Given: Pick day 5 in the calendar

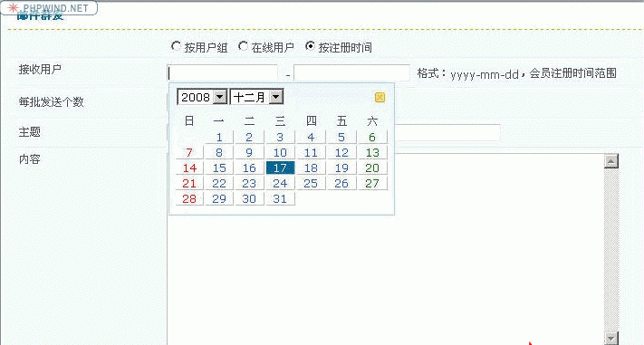Looking at the screenshot, I should point(341,137).
